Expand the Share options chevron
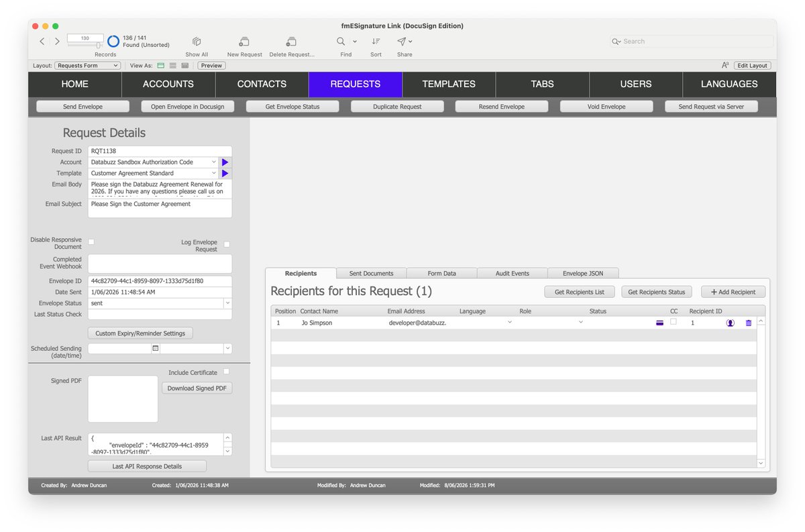 (x=411, y=42)
